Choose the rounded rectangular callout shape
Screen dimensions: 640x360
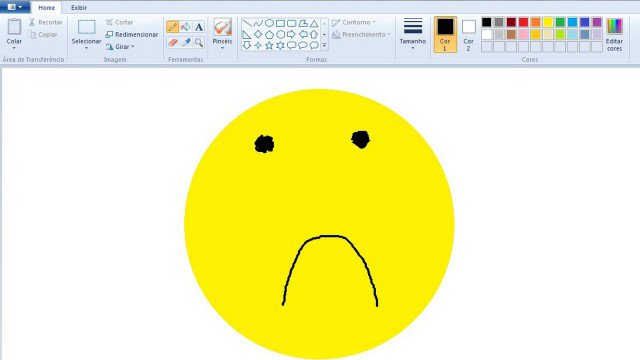pos(291,45)
